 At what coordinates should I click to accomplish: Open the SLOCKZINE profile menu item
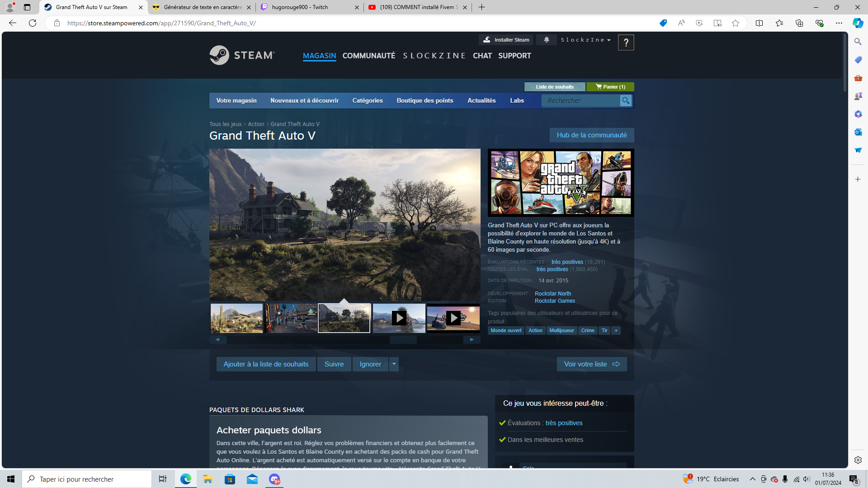coord(434,56)
